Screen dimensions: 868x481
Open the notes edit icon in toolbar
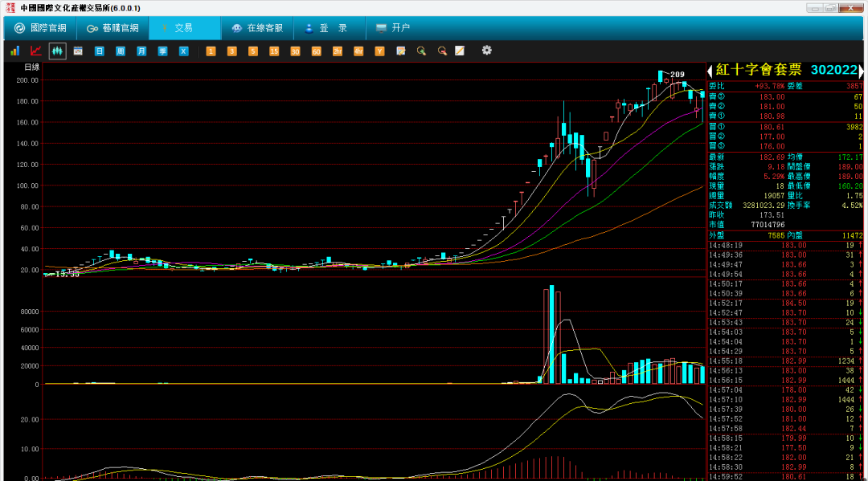(401, 51)
